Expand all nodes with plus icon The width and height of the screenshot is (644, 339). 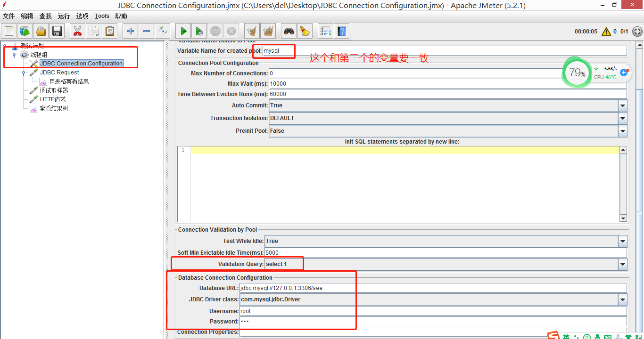pos(131,32)
